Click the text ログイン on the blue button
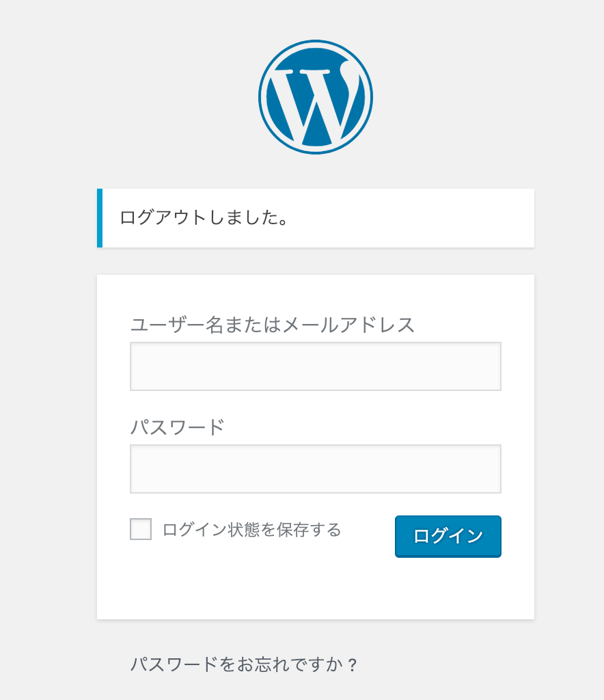 coord(448,536)
